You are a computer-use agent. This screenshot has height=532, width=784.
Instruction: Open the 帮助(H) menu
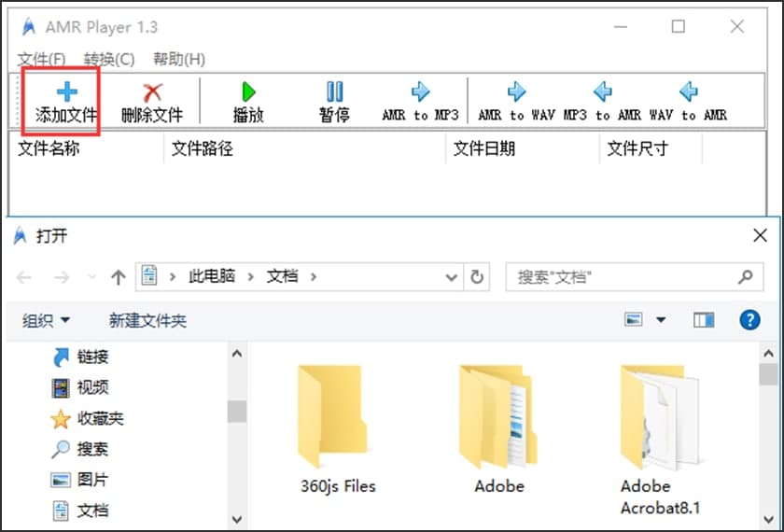coord(179,60)
